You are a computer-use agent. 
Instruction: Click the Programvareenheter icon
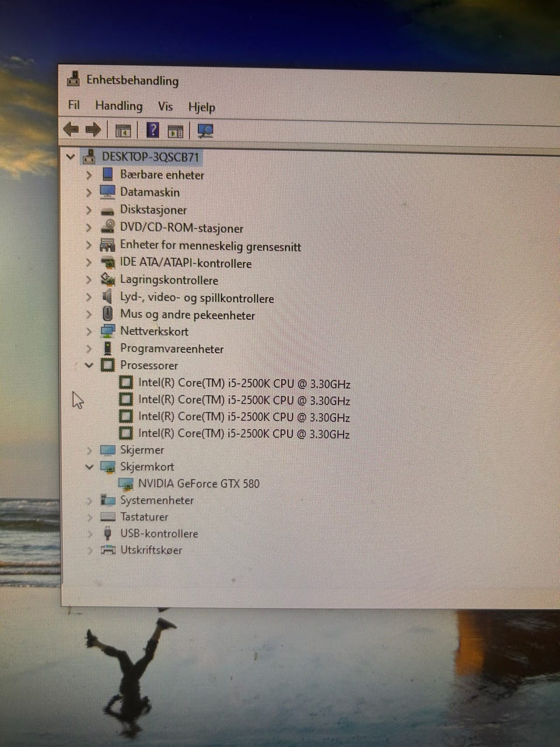tap(107, 348)
